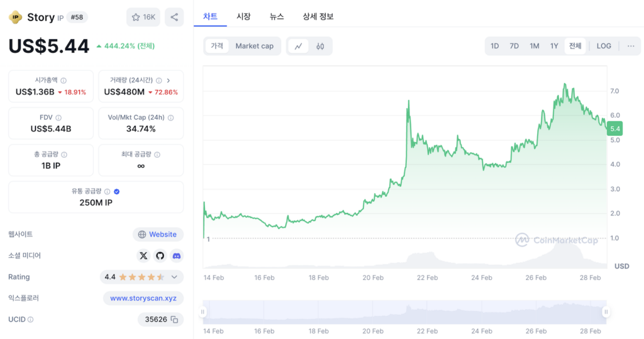The height and width of the screenshot is (339, 644).
Task: Open the 뉴스 tab
Action: click(277, 16)
